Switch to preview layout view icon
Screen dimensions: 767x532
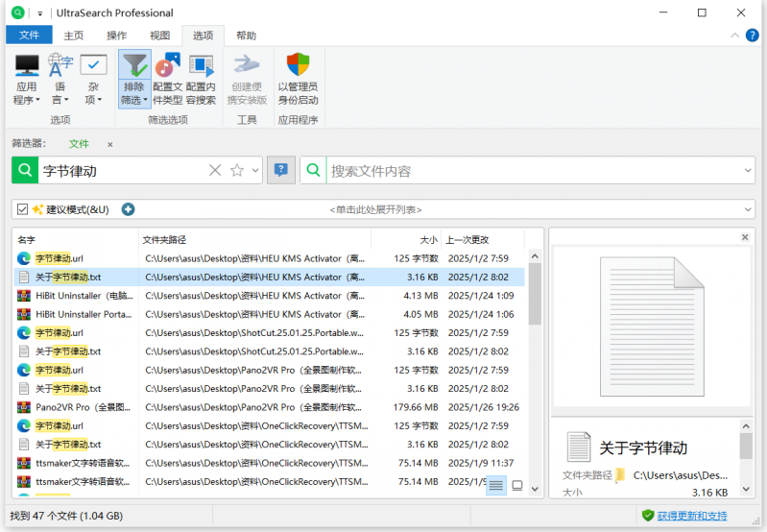click(517, 485)
